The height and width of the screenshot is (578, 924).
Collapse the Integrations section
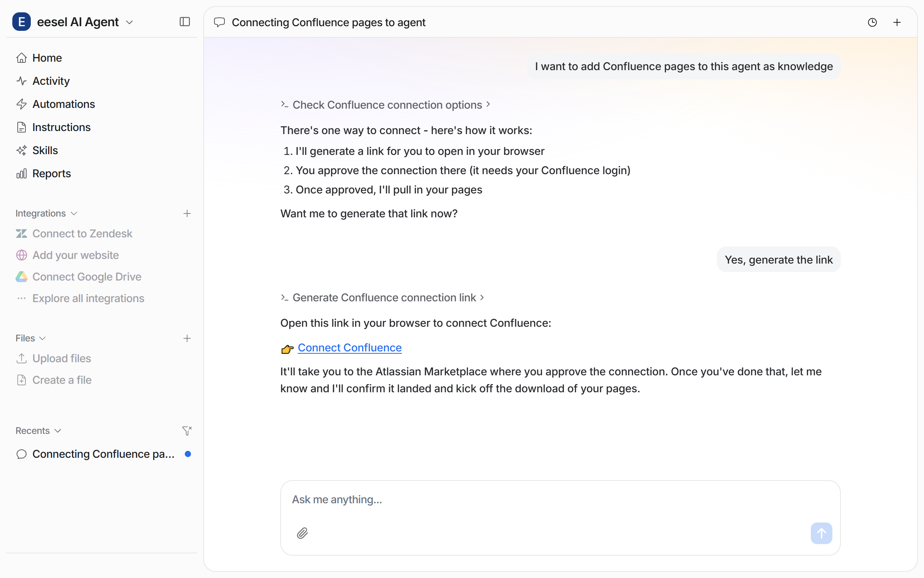(47, 213)
